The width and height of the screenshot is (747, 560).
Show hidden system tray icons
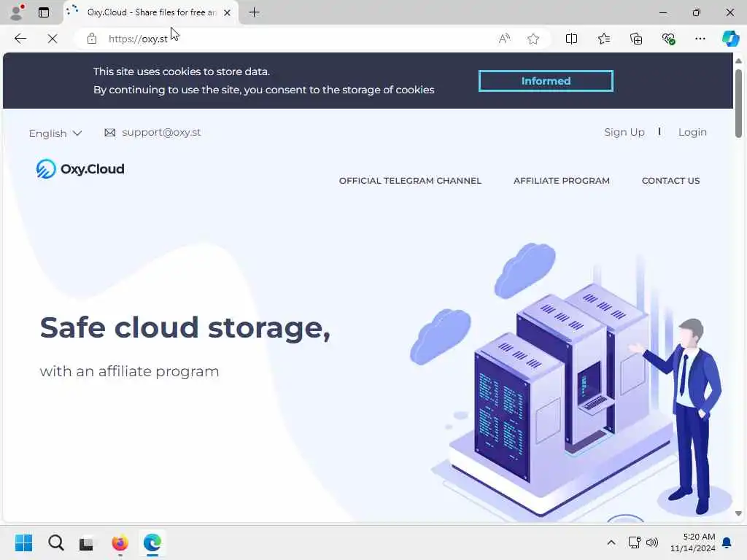tap(611, 542)
